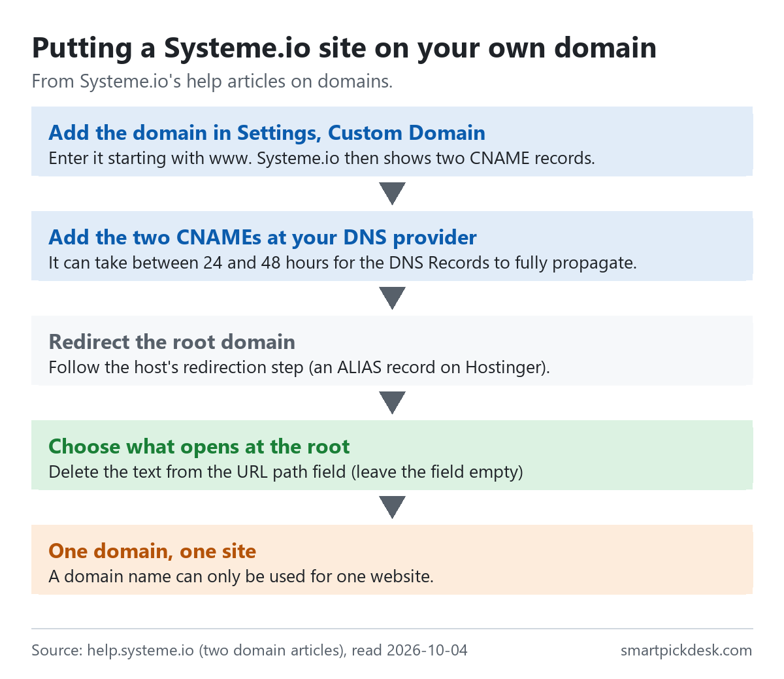This screenshot has width=784, height=679.
Task: Select heading 'Redirect the root domain'
Action: [x=172, y=342]
